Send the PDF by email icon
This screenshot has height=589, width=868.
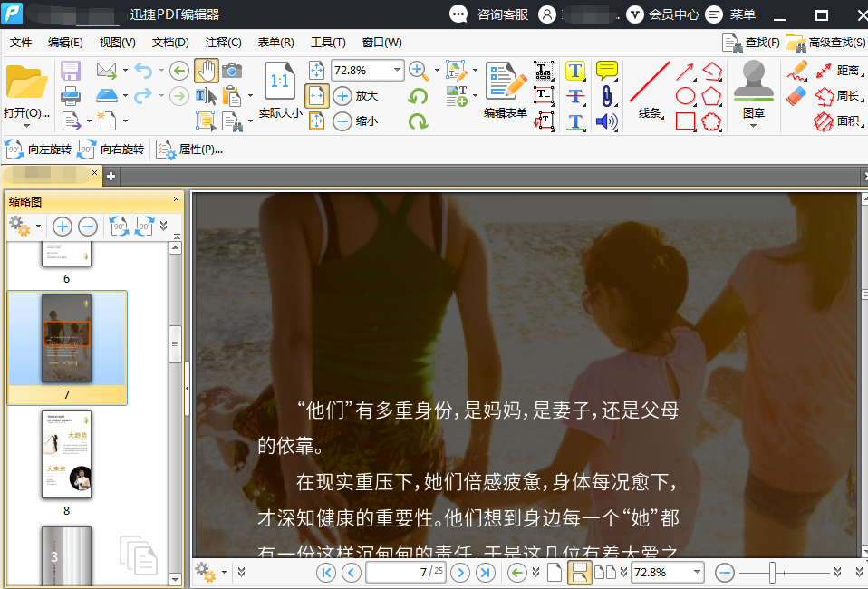pos(106,71)
